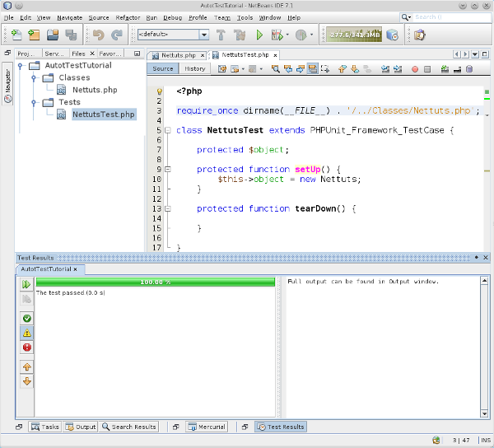Open the Mercurial bottom window button

pos(207,427)
